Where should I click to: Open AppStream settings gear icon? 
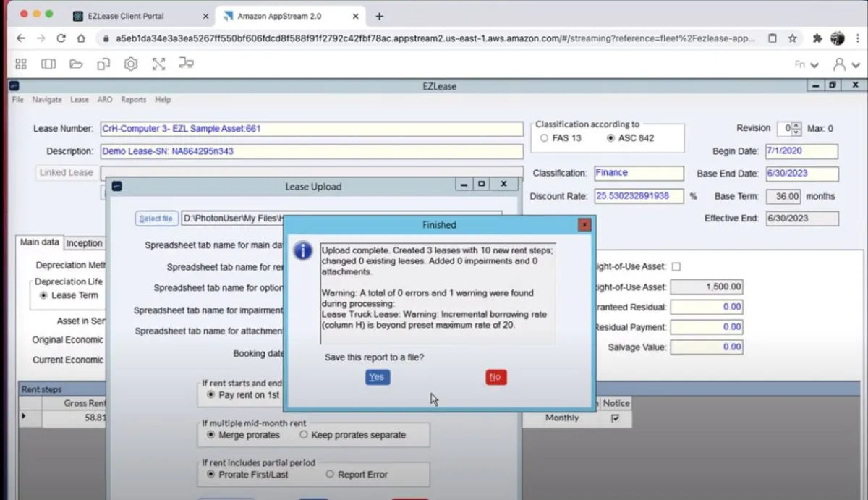130,64
